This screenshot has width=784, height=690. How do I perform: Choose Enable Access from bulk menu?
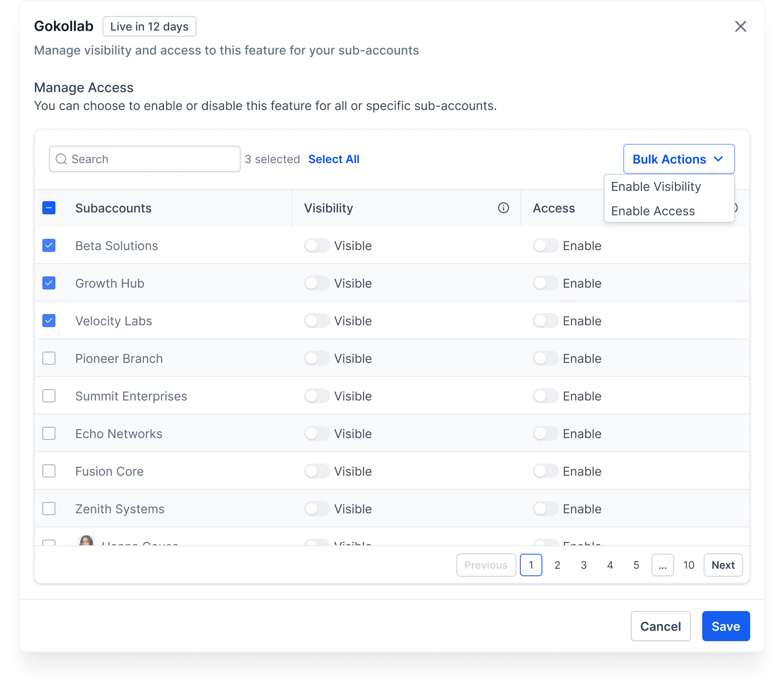(653, 211)
